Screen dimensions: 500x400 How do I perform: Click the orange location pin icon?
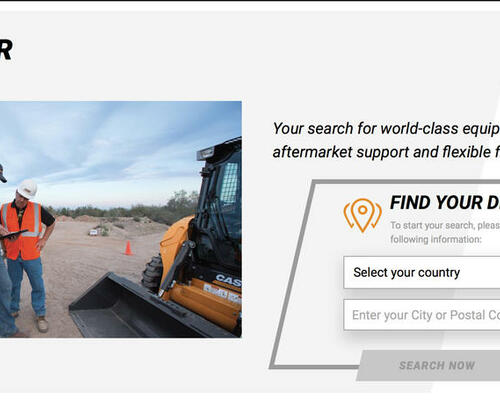click(363, 215)
